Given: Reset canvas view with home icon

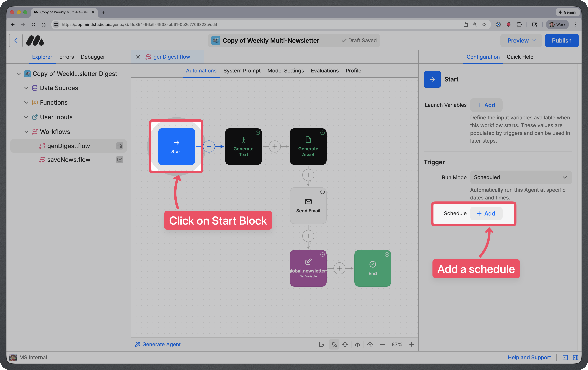Looking at the screenshot, I should click(370, 344).
